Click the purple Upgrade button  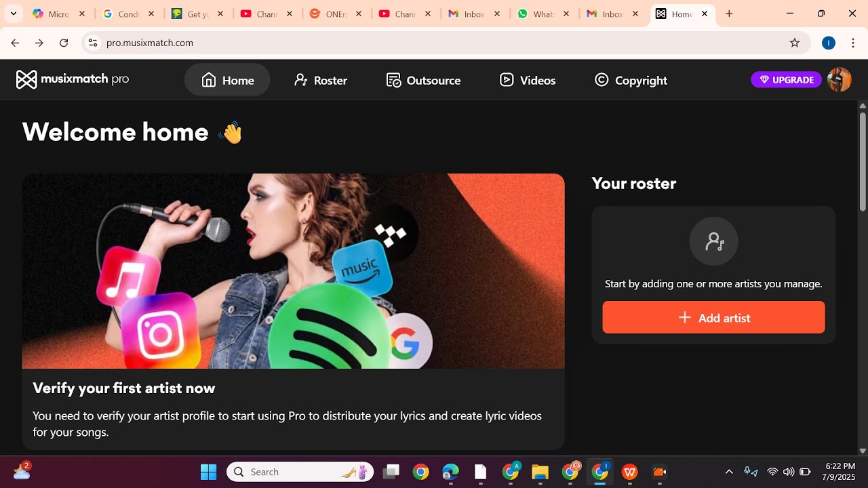(x=786, y=80)
